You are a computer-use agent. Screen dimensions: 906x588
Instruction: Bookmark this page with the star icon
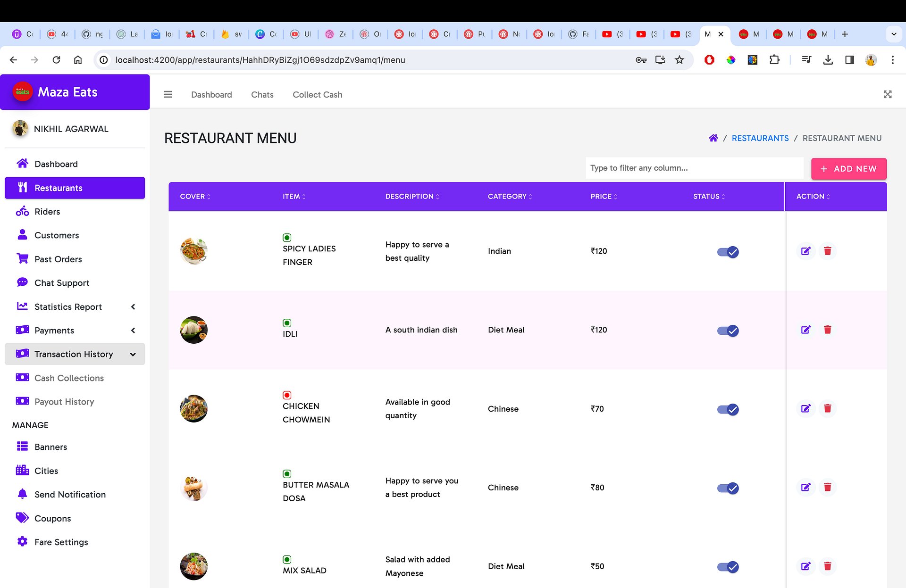click(679, 60)
